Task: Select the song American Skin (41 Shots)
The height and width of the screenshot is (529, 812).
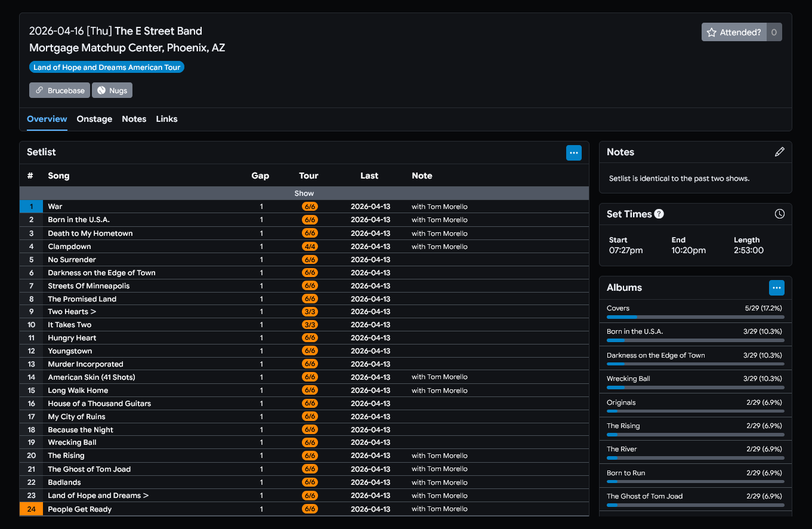Action: [x=91, y=377]
